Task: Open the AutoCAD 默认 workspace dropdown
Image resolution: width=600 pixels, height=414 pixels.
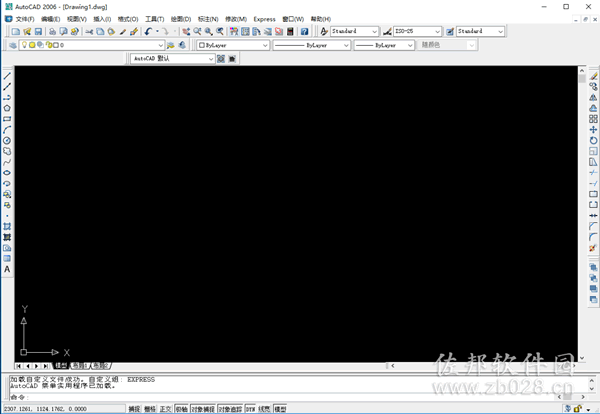Action: pos(173,59)
